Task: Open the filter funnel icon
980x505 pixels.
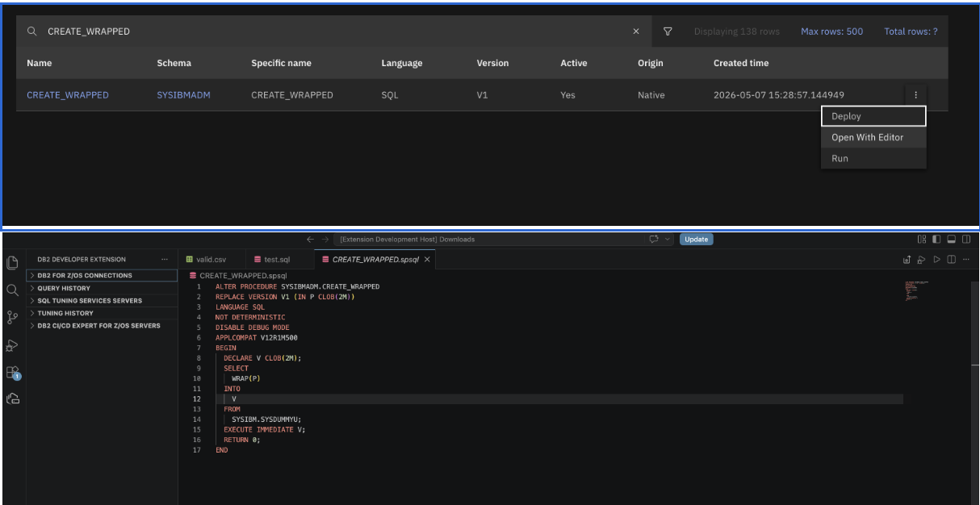Action: coord(668,31)
